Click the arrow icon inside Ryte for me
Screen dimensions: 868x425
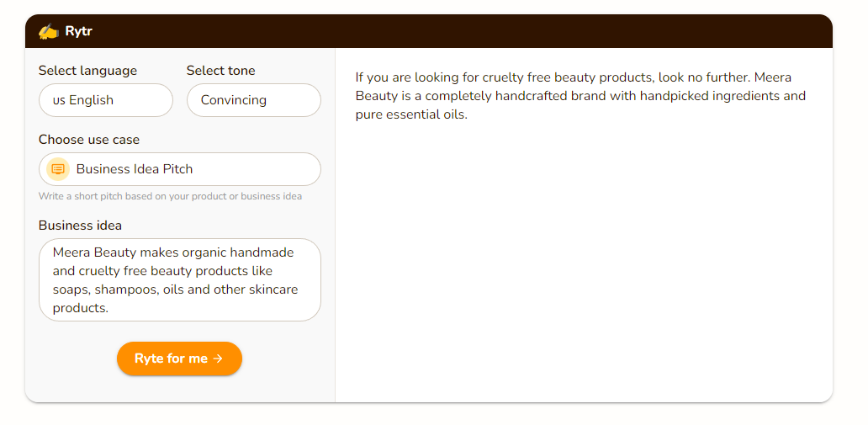click(x=218, y=359)
